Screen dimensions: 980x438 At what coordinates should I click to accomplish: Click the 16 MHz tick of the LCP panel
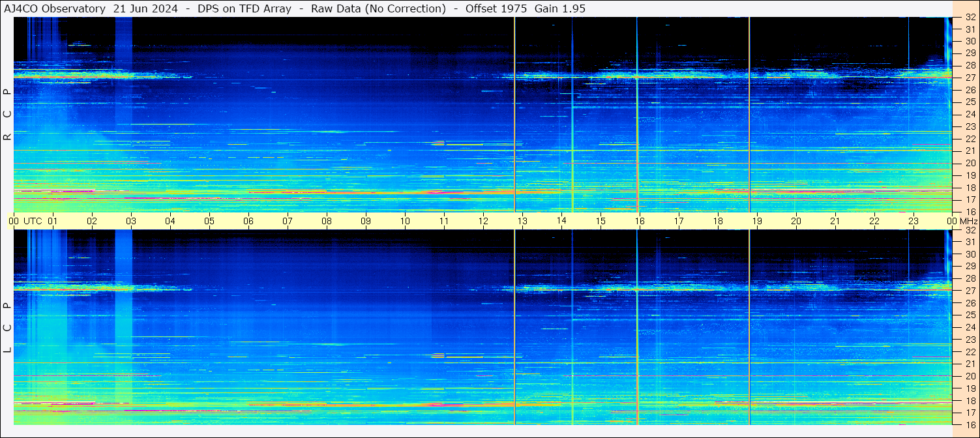click(x=970, y=424)
